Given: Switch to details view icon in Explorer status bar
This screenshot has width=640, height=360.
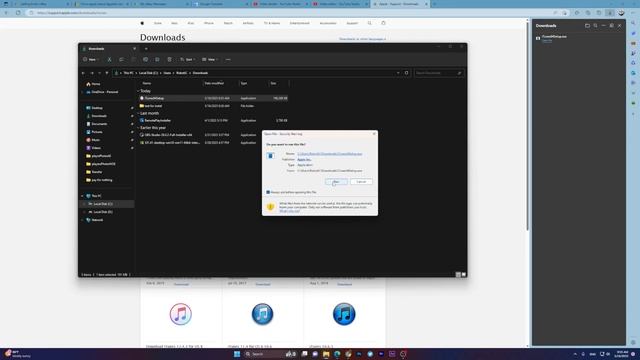Looking at the screenshot, I should pyautogui.click(x=458, y=275).
